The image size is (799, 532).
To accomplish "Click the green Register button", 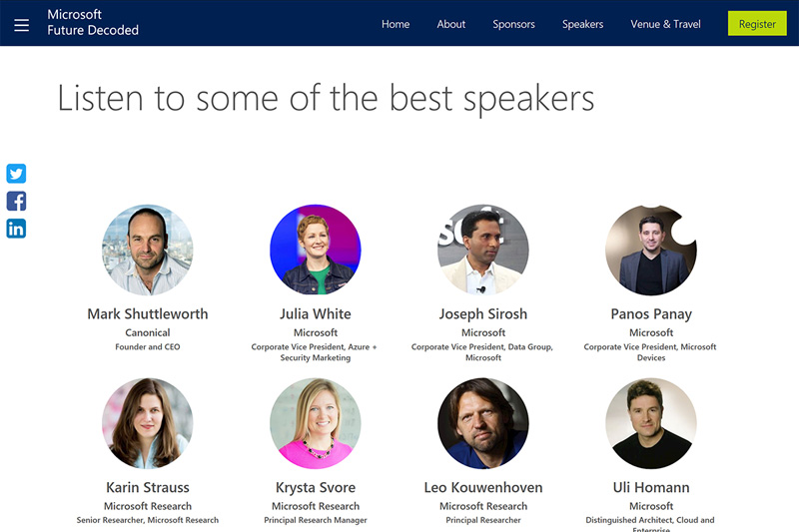I will tap(757, 23).
